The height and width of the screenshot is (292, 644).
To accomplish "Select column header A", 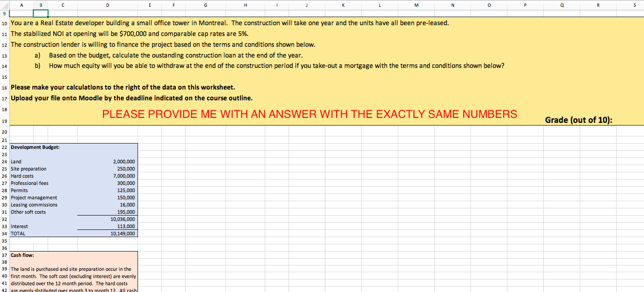I will [22, 5].
